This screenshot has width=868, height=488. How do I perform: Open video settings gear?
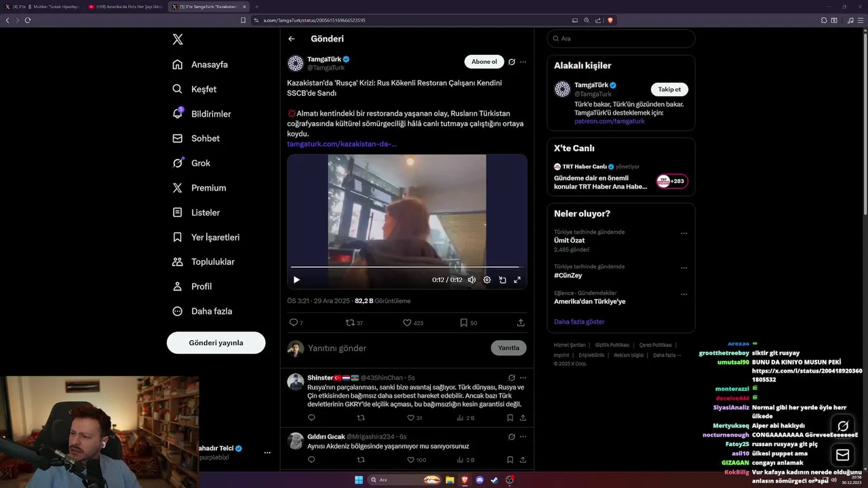point(487,279)
